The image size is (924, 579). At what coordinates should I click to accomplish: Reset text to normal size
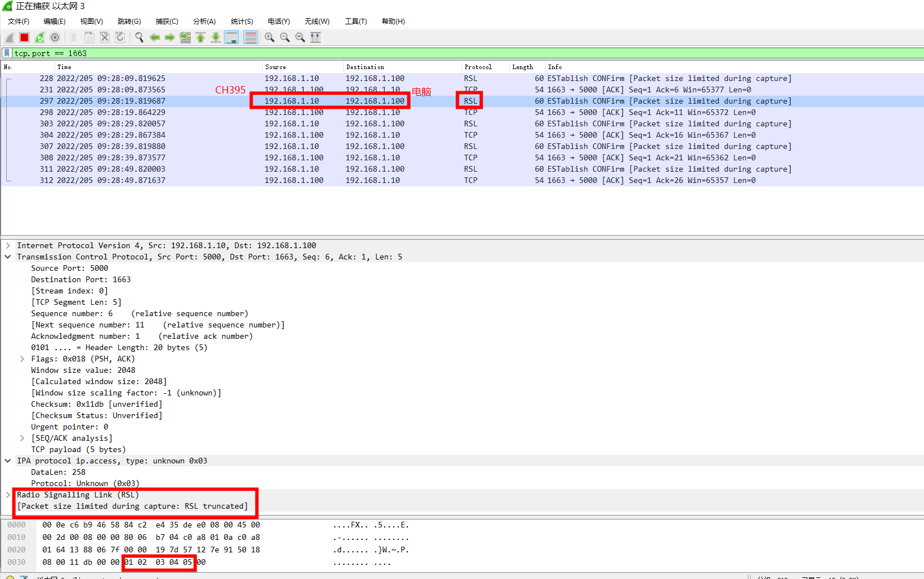click(x=300, y=37)
